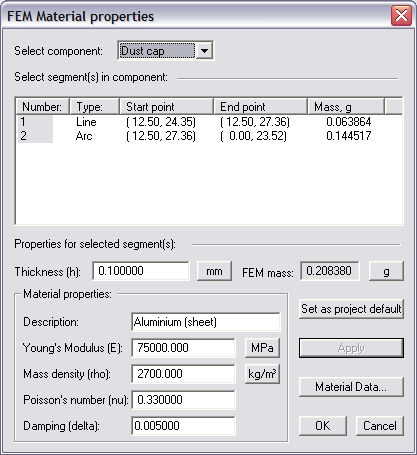417x455 pixels.
Task: Click the Number column header
Action: point(42,107)
